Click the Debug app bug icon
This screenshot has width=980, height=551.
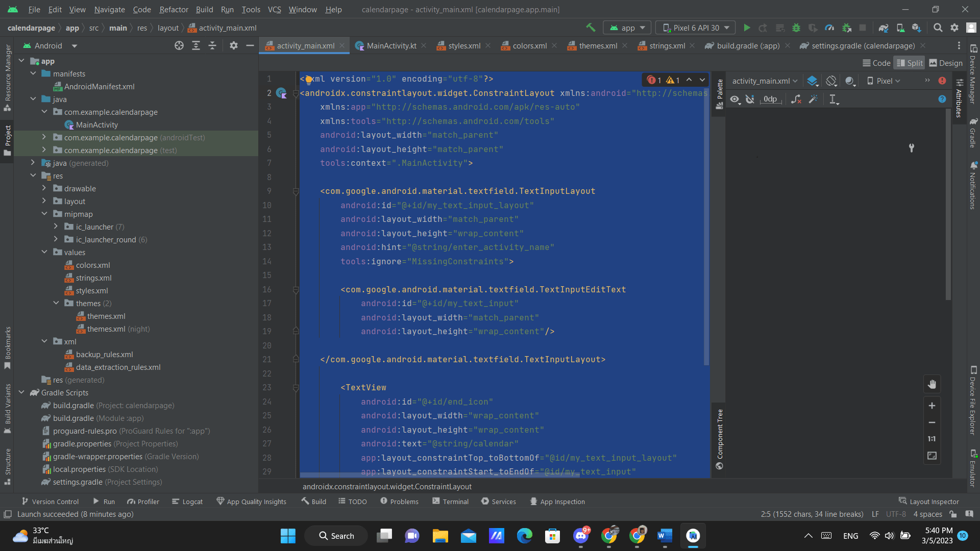click(796, 28)
